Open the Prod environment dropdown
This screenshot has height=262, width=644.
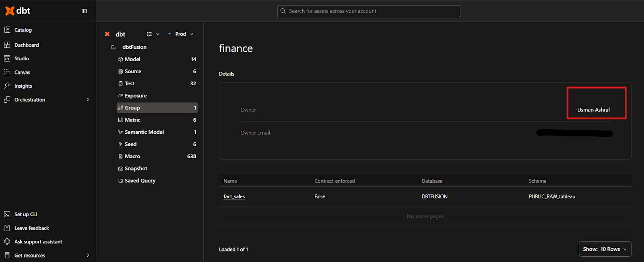click(181, 34)
